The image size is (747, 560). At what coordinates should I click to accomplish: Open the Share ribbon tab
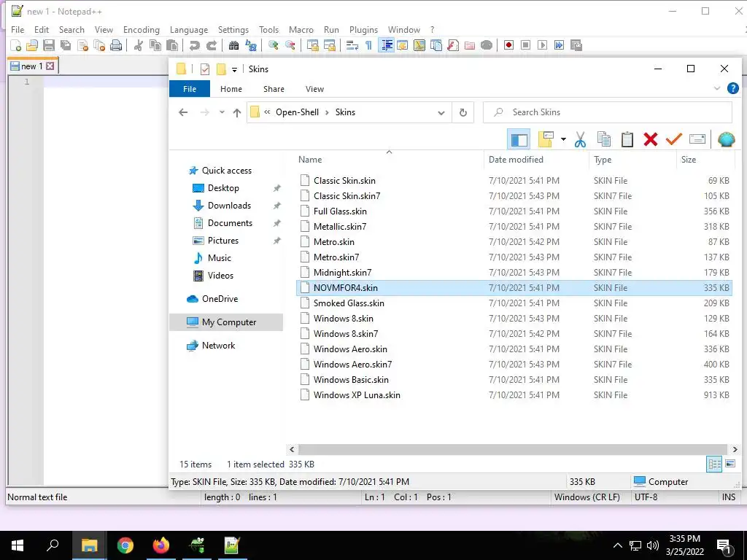pyautogui.click(x=274, y=89)
